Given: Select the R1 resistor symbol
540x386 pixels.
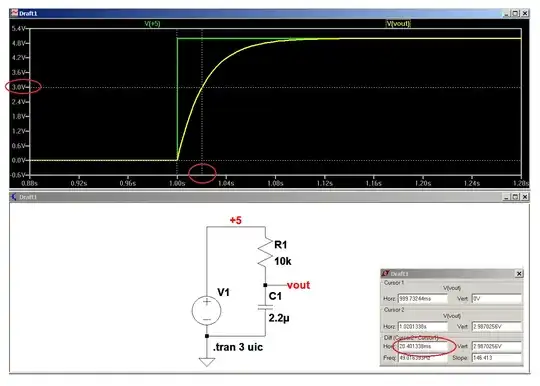Looking at the screenshot, I should [265, 253].
